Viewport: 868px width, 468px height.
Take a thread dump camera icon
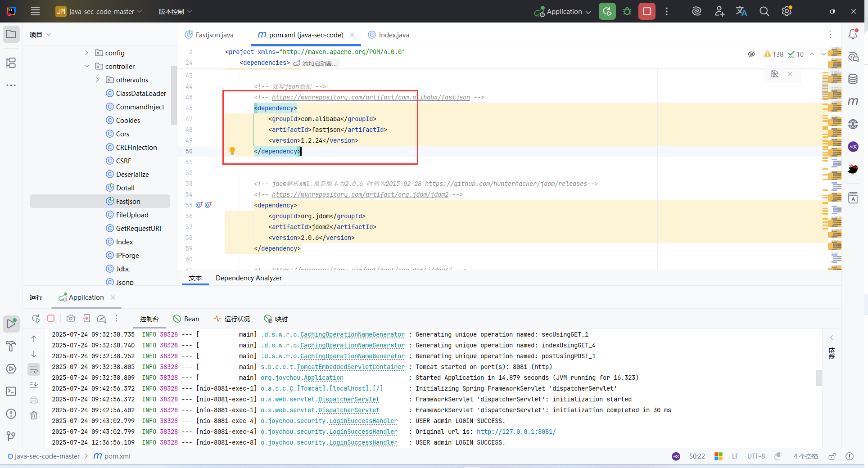tap(71, 319)
